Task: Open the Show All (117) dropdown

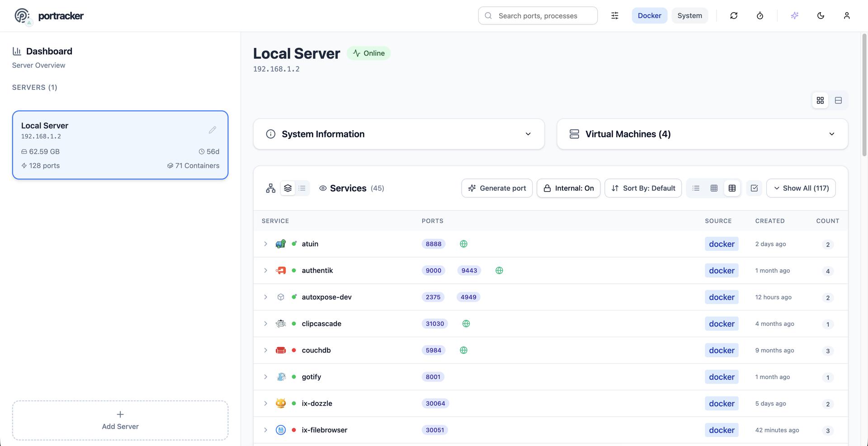Action: pos(801,188)
